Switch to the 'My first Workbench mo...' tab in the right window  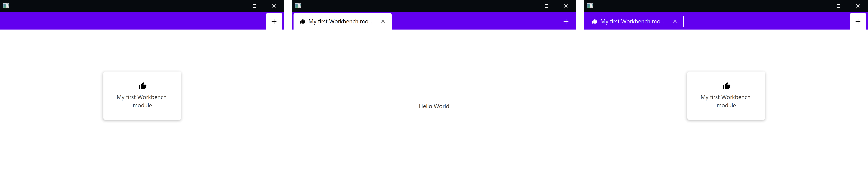632,22
